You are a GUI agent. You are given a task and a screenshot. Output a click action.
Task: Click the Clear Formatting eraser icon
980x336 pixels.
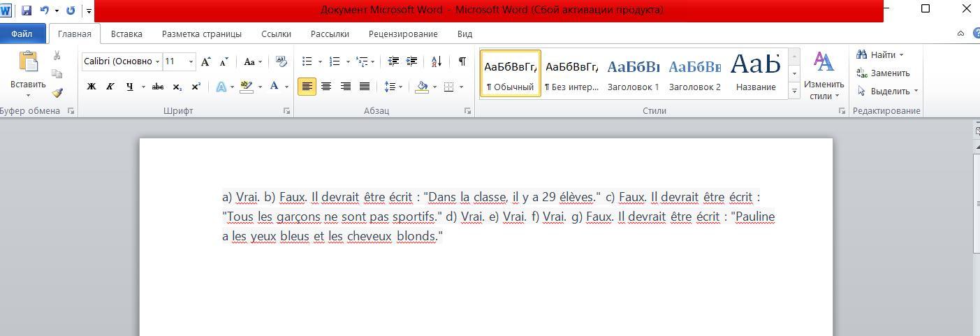(x=281, y=61)
